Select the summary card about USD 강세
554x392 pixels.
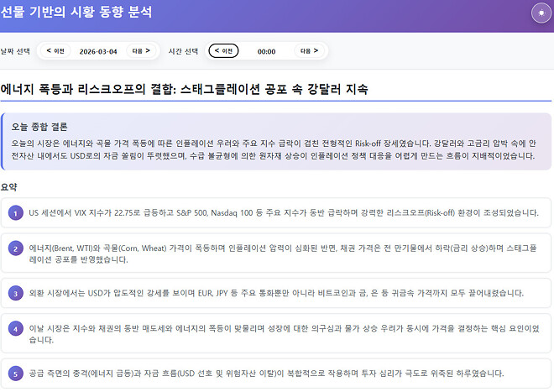[x=276, y=293]
